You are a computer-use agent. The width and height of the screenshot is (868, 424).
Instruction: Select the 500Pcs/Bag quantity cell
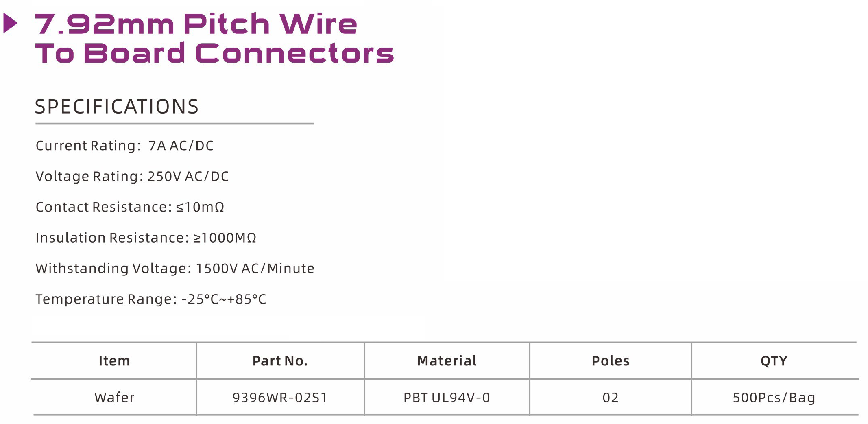(774, 398)
